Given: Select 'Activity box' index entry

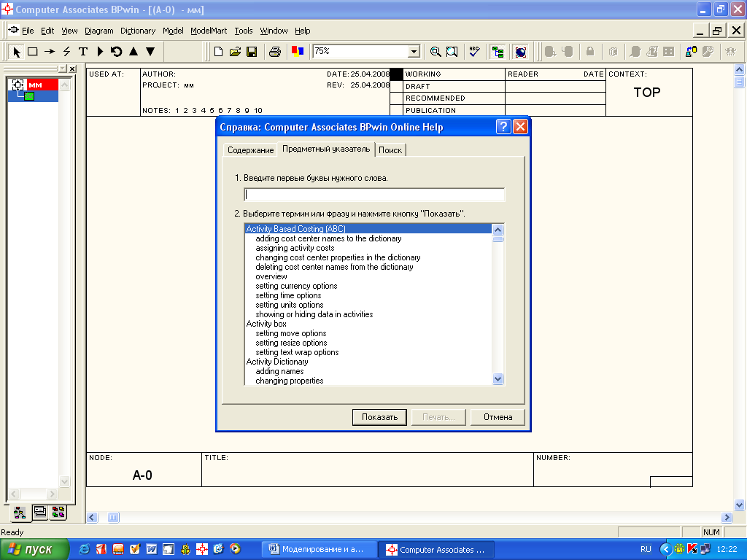Looking at the screenshot, I should coord(266,324).
